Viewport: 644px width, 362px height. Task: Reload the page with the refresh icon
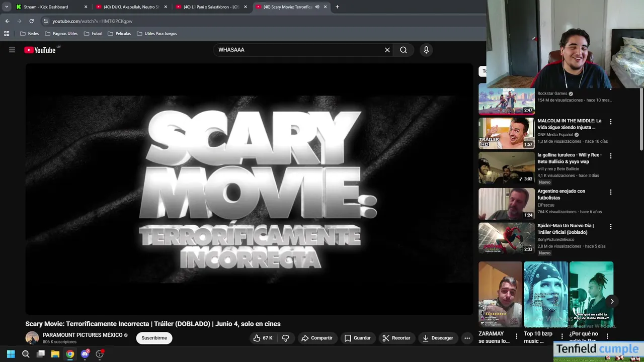pyautogui.click(x=31, y=21)
